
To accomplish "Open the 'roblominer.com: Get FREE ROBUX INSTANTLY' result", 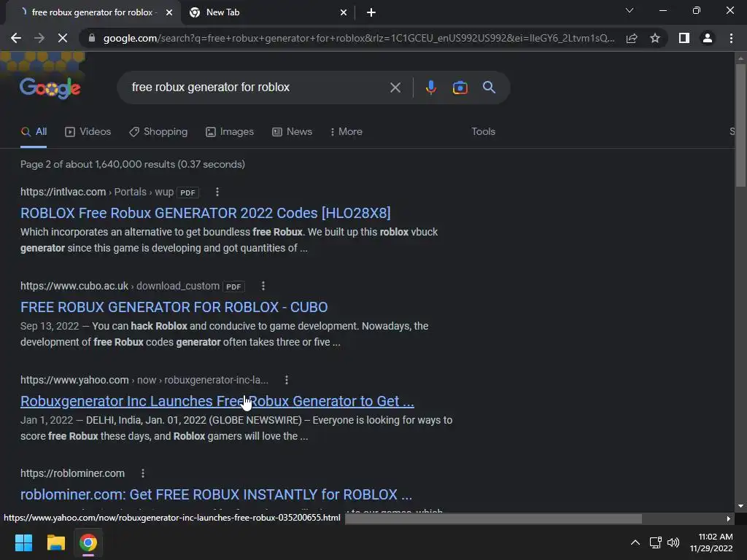I will click(x=216, y=495).
